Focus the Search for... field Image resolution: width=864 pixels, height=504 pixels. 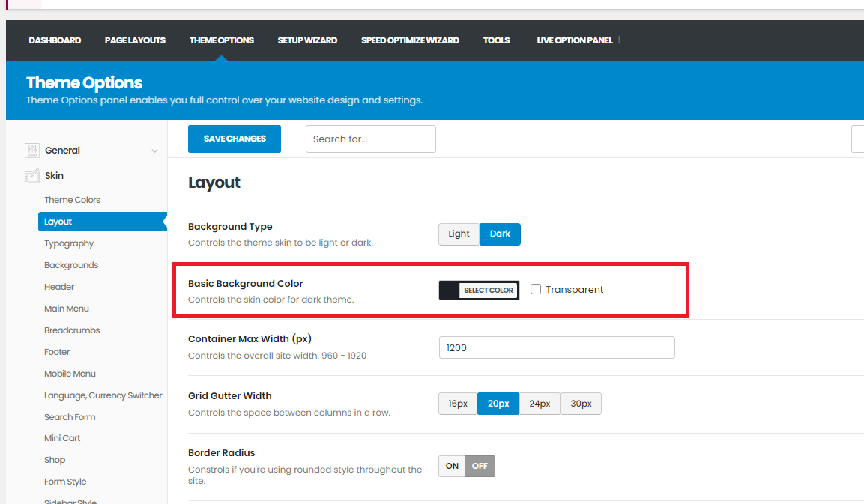click(371, 139)
